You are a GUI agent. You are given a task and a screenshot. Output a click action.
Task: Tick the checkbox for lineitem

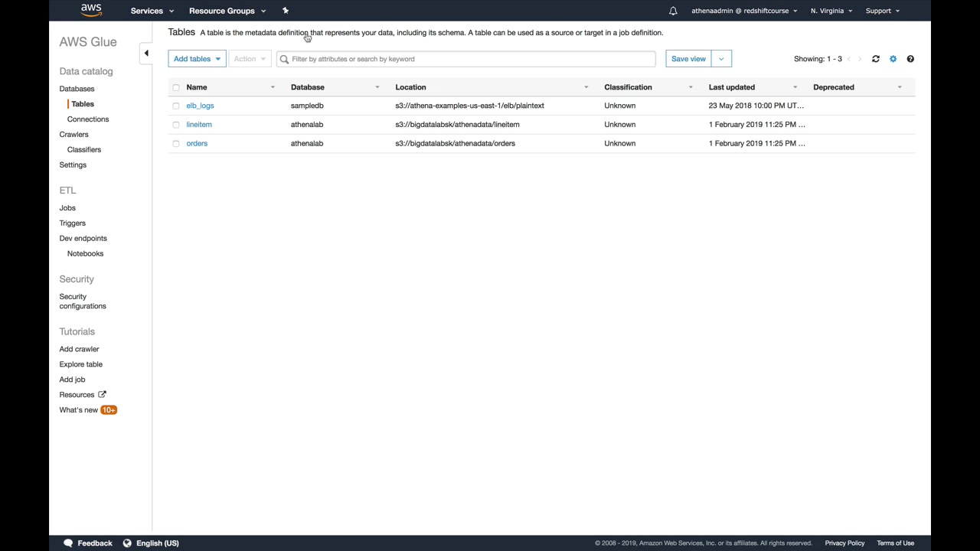tap(176, 125)
